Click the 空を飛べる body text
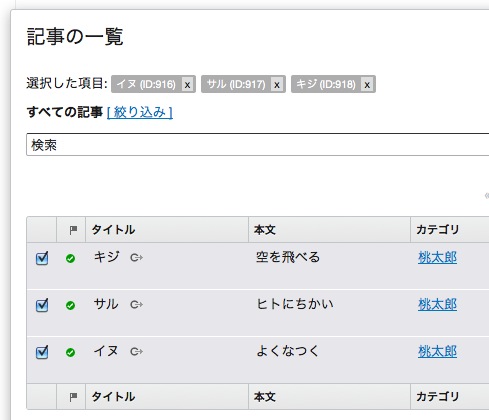489x420 pixels. (288, 257)
